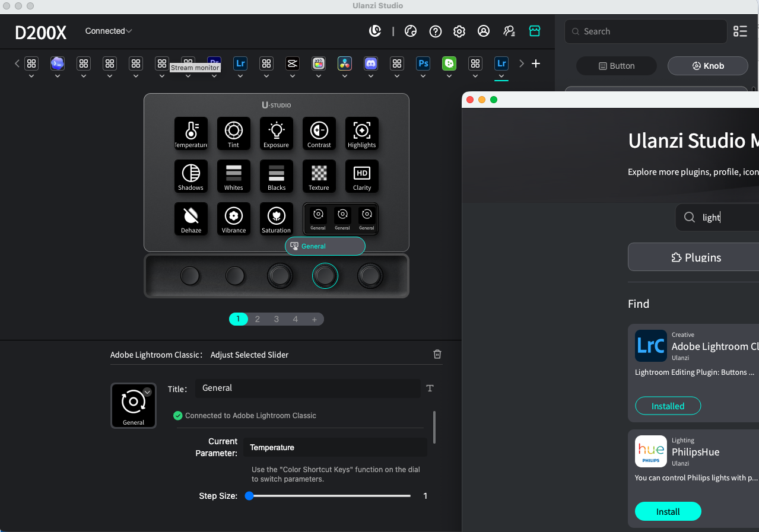Open settings via the gear icon
The image size is (759, 532).
coord(459,31)
